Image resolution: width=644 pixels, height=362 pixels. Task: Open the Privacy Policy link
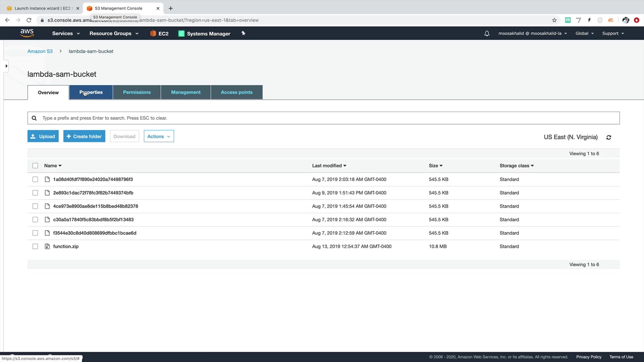point(589,357)
